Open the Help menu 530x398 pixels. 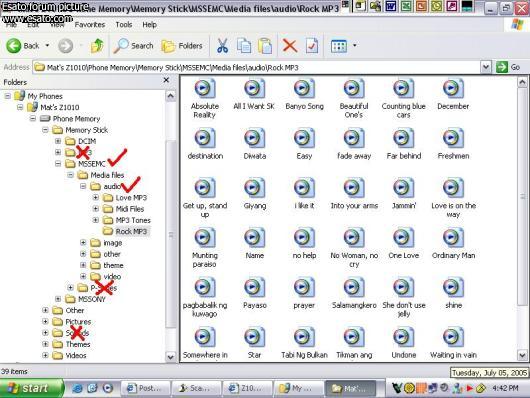[149, 25]
